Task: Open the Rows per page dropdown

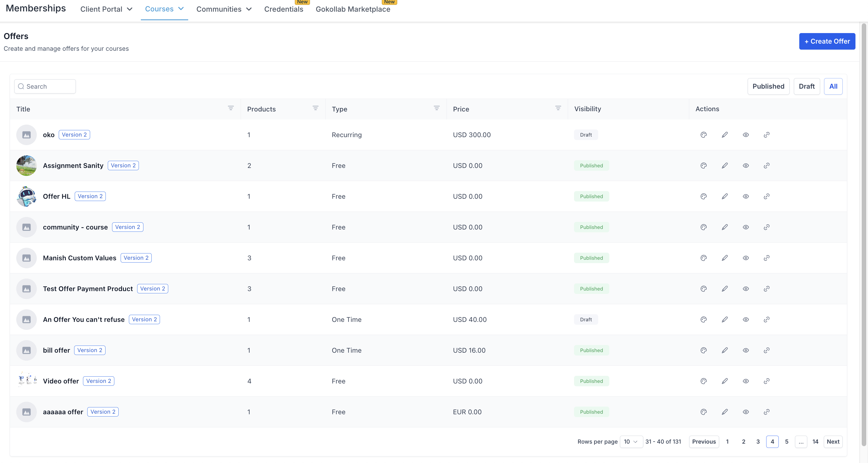Action: (631, 441)
